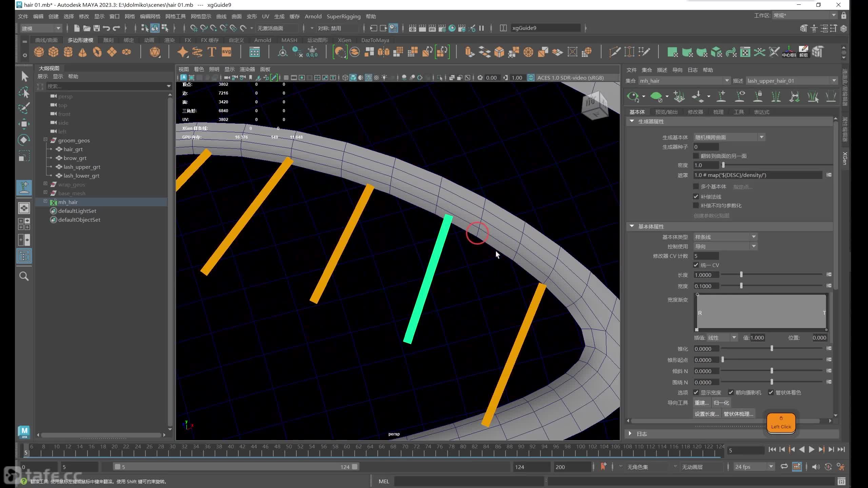Click the 管状体梳理... button
Screen dimensions: 868x488
pos(738,414)
